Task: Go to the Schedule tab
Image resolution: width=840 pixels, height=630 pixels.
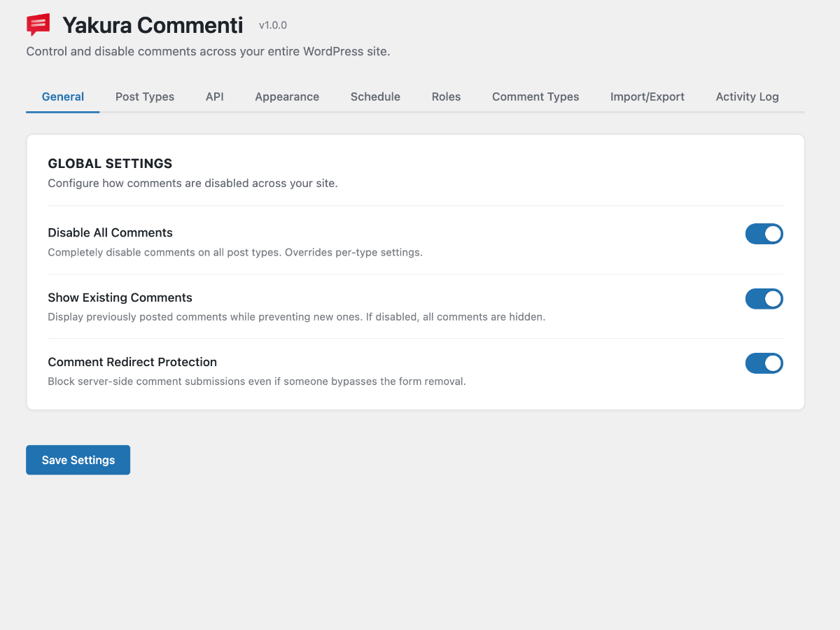Action: (x=375, y=97)
